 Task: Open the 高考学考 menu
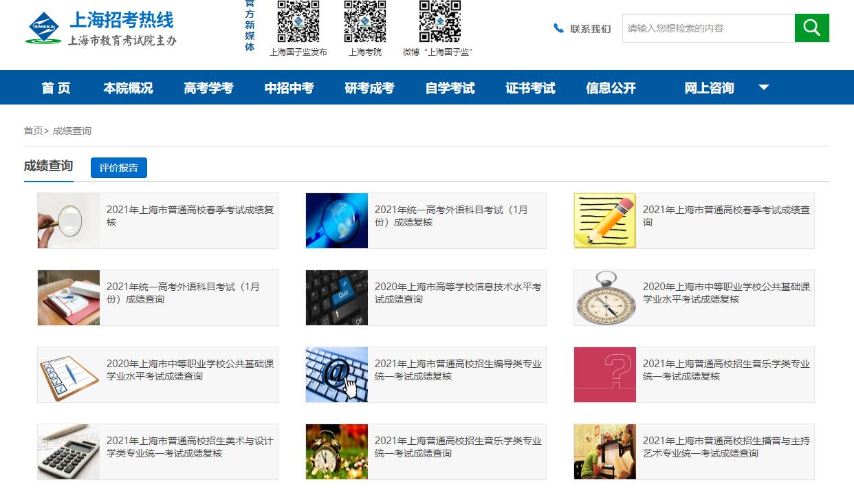pos(208,87)
